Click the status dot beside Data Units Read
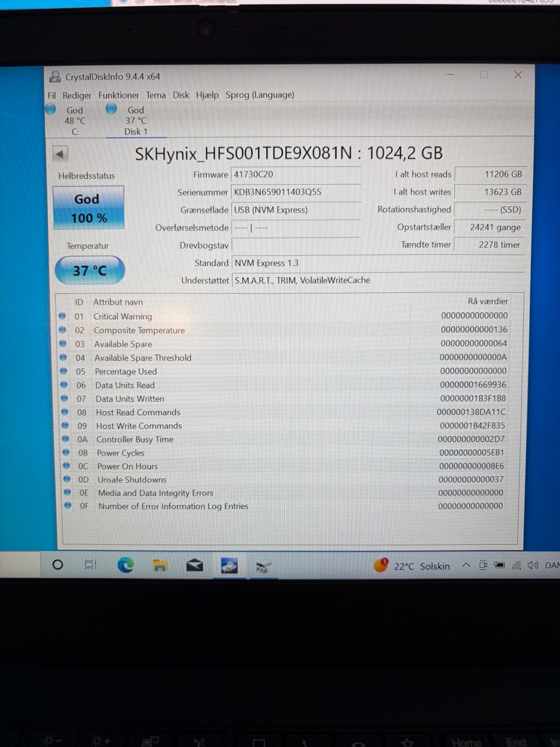 [64, 385]
